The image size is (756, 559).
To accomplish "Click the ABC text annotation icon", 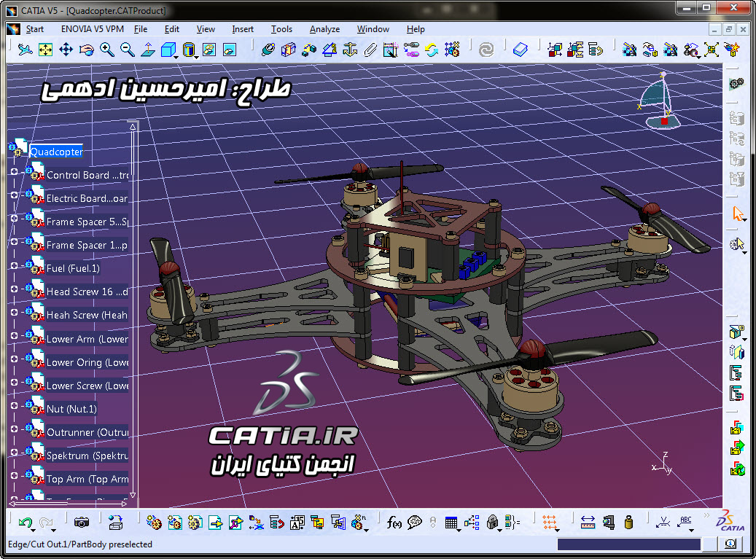I will 685,523.
